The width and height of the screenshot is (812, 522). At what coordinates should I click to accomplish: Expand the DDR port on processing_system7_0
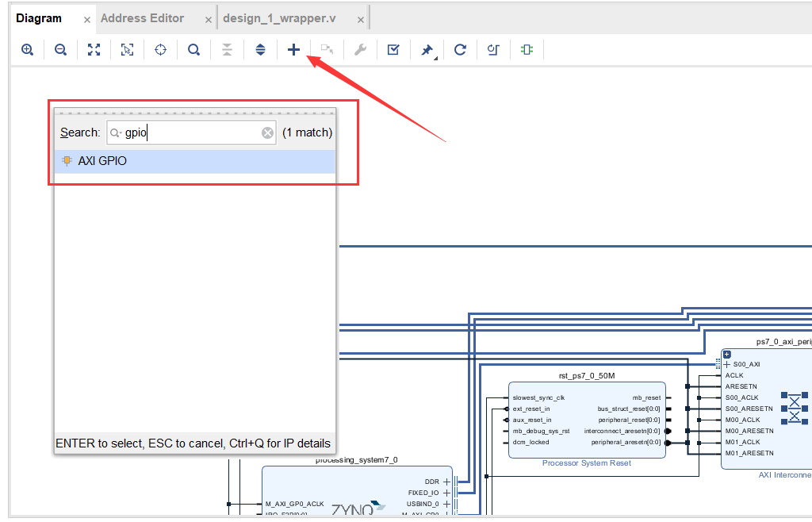point(447,482)
